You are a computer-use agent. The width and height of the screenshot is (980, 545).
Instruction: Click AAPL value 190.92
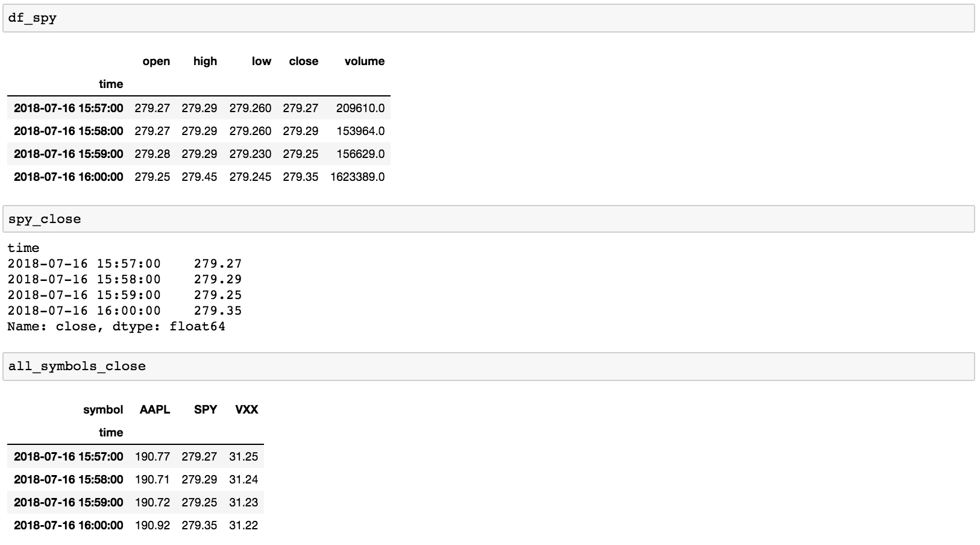pyautogui.click(x=152, y=526)
